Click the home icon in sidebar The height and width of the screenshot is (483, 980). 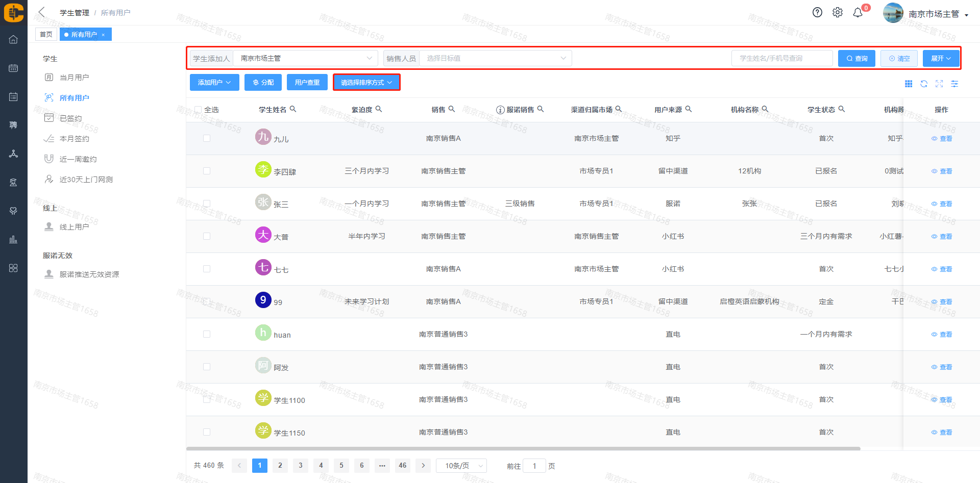pos(13,39)
